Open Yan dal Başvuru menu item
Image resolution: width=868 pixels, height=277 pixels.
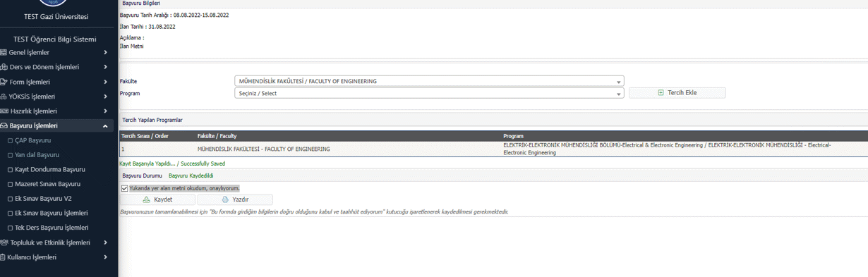point(37,155)
